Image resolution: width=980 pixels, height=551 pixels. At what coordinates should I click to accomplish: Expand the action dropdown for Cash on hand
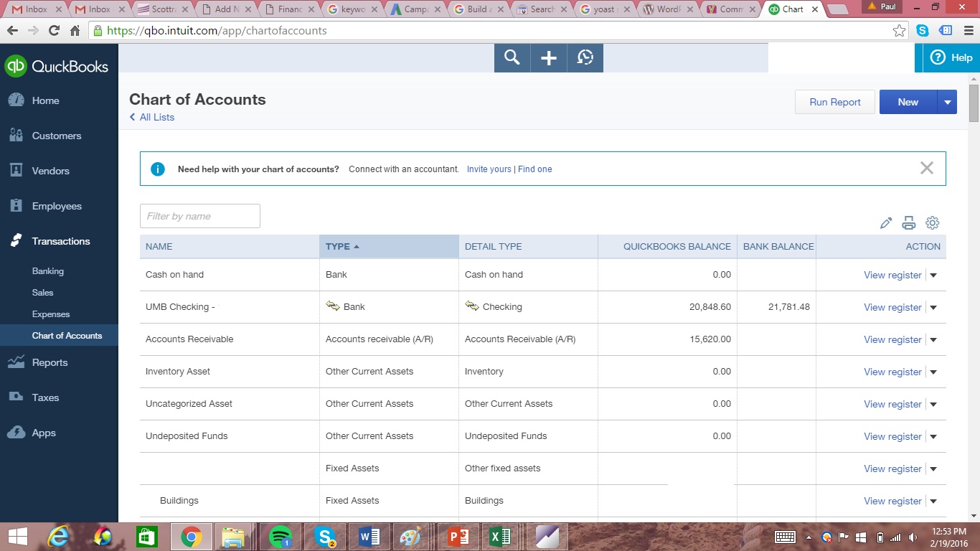(x=933, y=275)
